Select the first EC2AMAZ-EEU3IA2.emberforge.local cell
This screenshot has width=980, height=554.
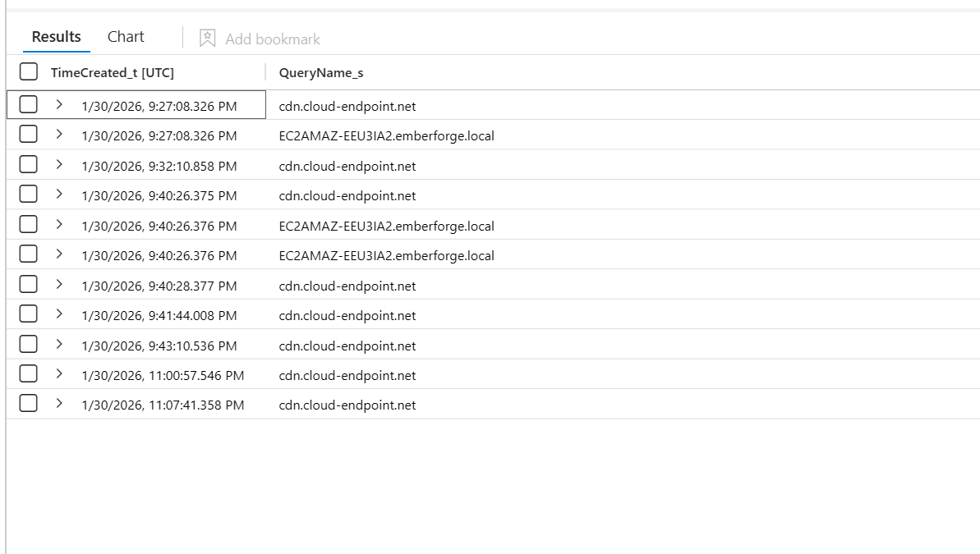[x=386, y=136]
